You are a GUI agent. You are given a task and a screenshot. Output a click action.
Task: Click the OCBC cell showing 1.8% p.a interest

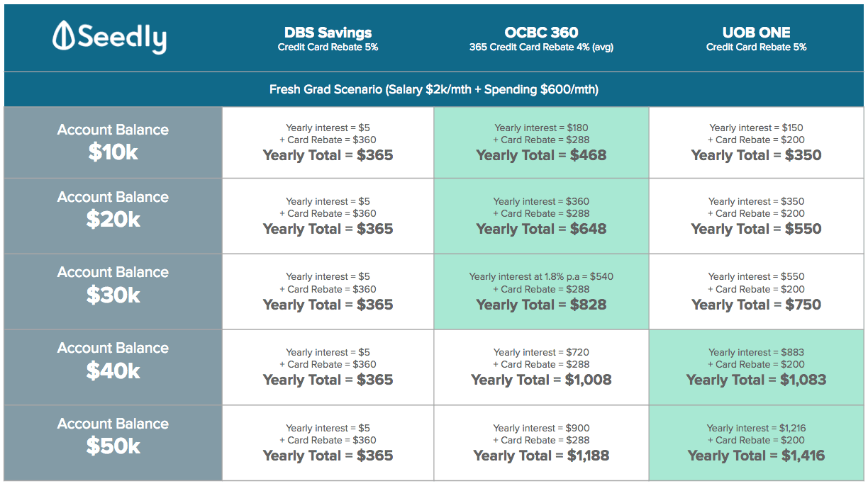541,291
